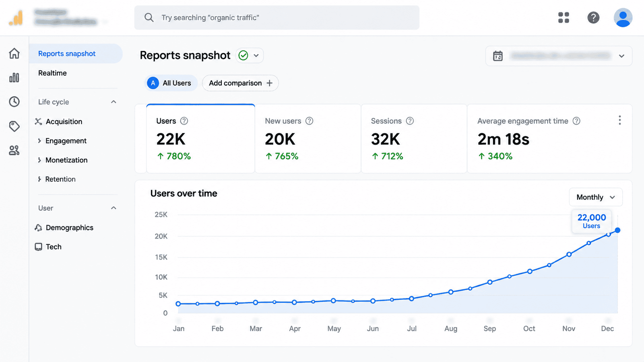Click the search magnifier icon
The height and width of the screenshot is (362, 644).
(x=149, y=18)
